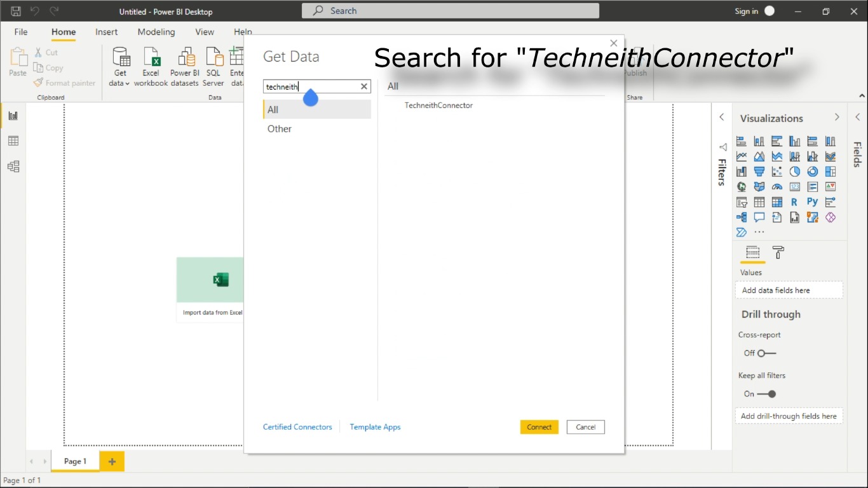Open the File menu
This screenshot has height=488, width=868.
coord(21,32)
